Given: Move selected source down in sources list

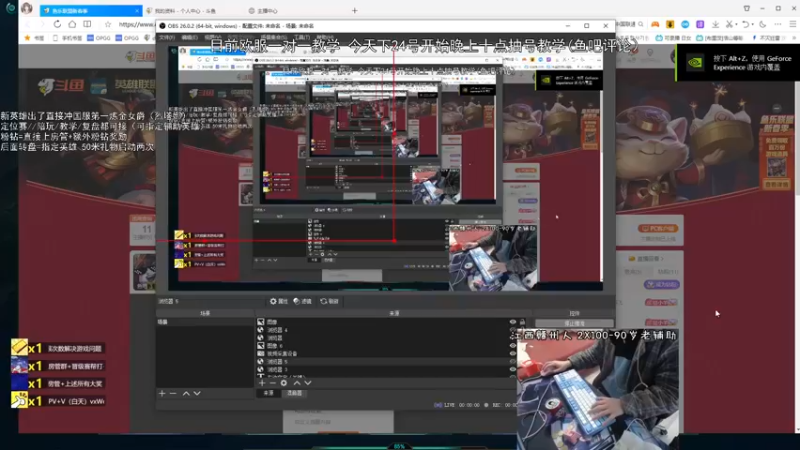Looking at the screenshot, I should pyautogui.click(x=308, y=383).
